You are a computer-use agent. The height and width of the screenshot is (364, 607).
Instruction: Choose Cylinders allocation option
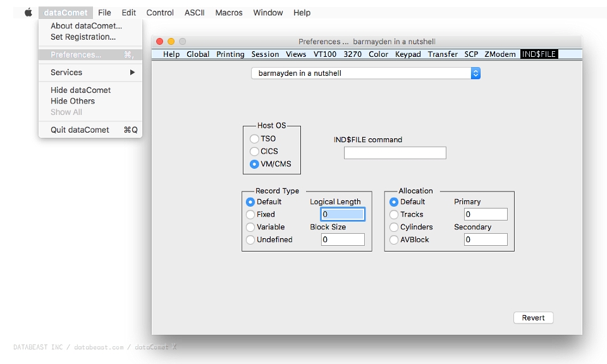(x=394, y=227)
